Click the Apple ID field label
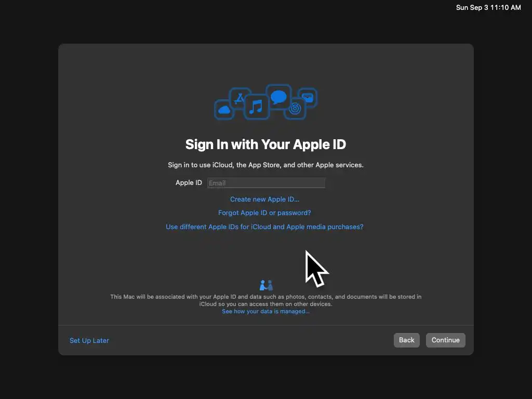The height and width of the screenshot is (399, 532). pos(189,182)
